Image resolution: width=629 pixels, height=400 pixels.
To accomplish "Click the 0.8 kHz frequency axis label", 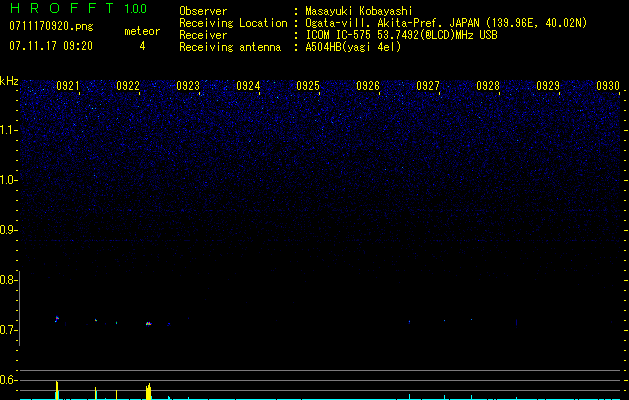I will point(8,280).
